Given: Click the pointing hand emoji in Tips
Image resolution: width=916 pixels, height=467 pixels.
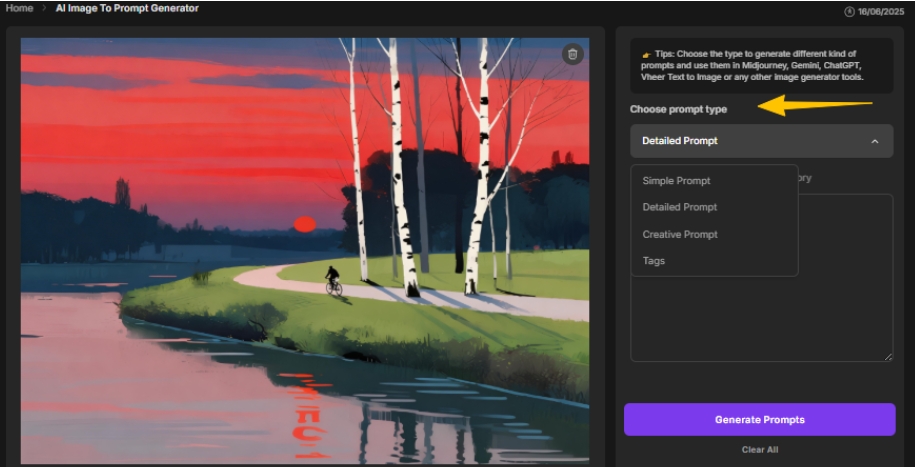Looking at the screenshot, I should pos(646,54).
